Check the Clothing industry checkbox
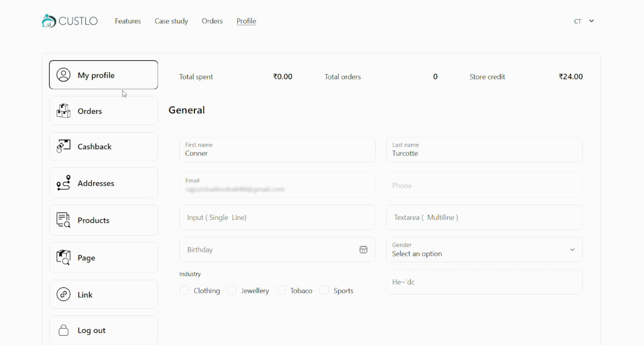Screen dimensions: 644x345 (185, 291)
